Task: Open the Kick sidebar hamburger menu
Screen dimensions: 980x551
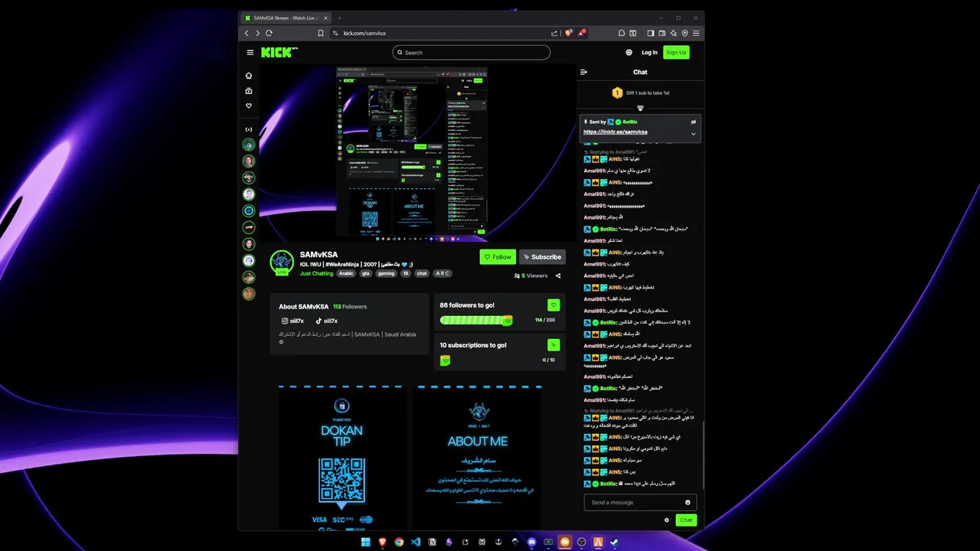Action: pos(250,52)
